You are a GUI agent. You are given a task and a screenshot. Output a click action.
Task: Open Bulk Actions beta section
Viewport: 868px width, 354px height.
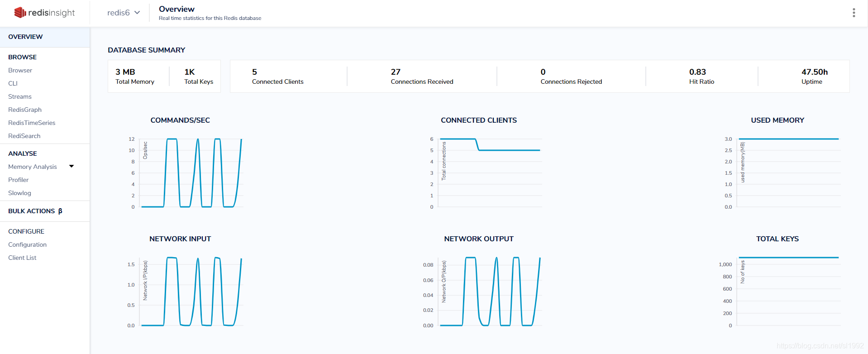point(35,211)
